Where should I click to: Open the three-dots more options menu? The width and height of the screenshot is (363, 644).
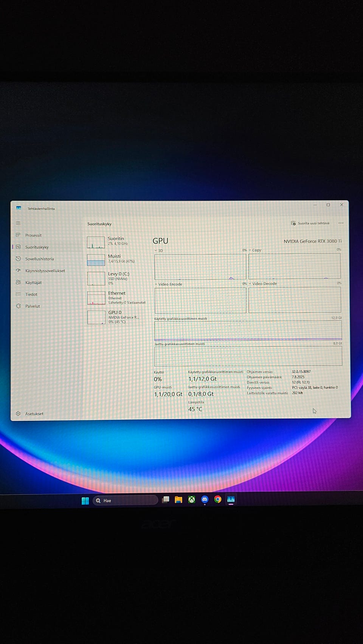[341, 223]
